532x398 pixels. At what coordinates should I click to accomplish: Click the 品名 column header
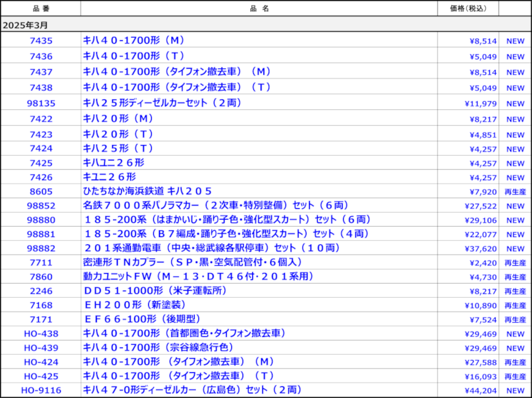[259, 9]
